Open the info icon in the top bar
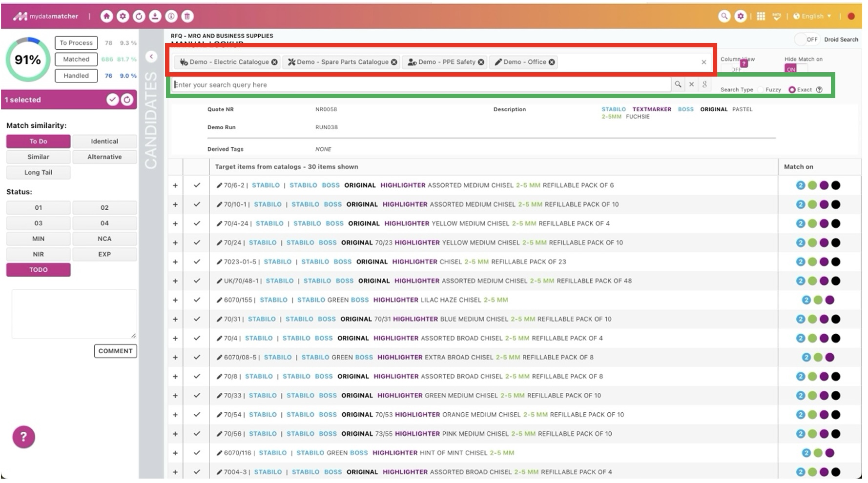Image resolution: width=868 pixels, height=483 pixels. coord(171,17)
